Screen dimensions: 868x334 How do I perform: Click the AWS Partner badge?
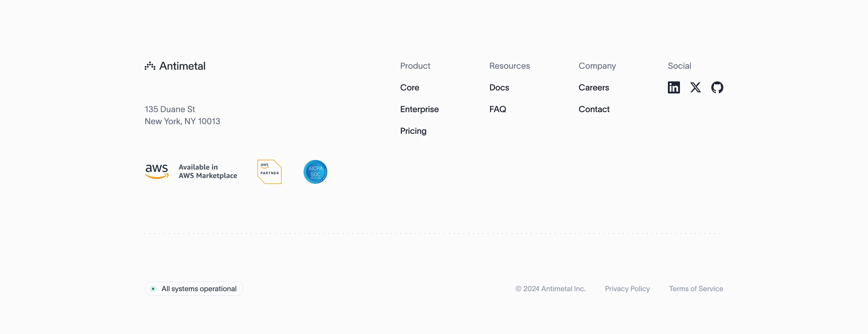tap(269, 172)
